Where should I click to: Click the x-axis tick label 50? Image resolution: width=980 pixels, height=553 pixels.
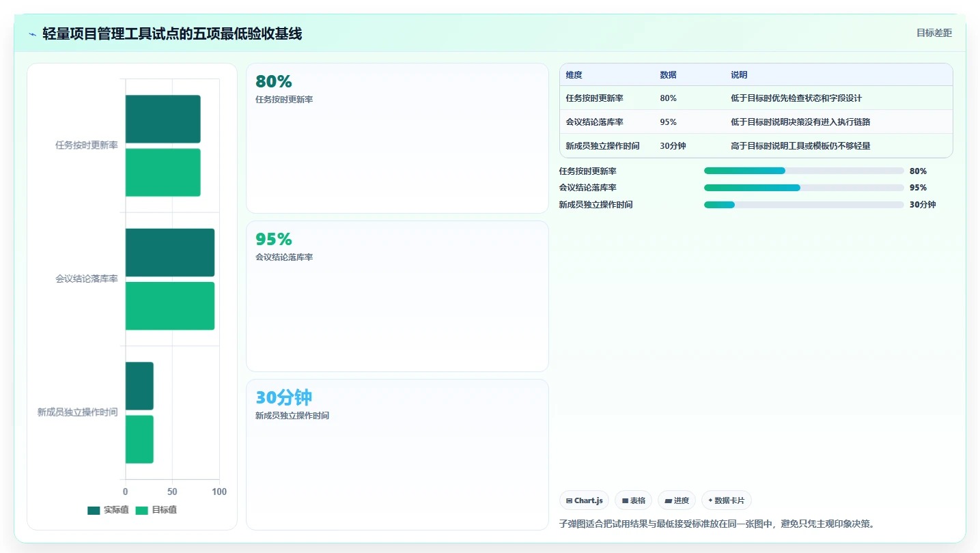(x=172, y=492)
